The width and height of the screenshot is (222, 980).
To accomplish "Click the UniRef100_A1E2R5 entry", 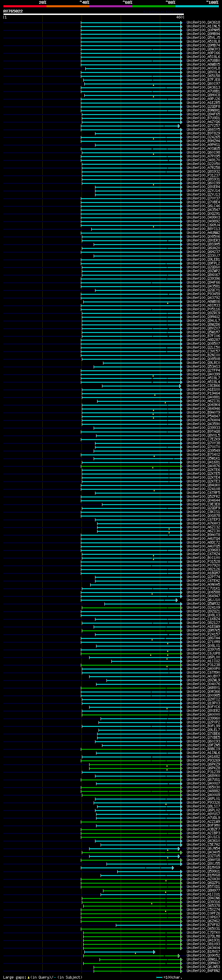I will (203, 103).
